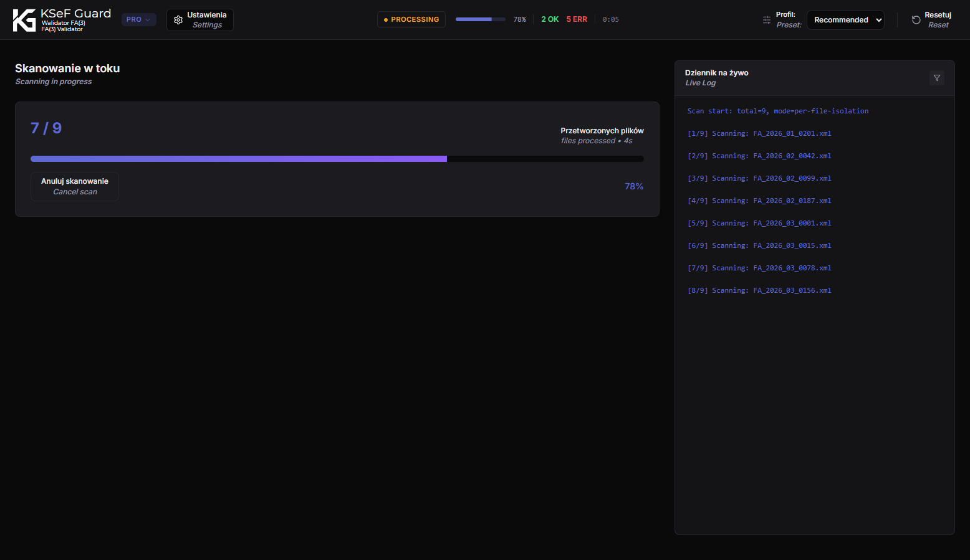Click log entry FA_2026_01_0201.xml

(759, 133)
